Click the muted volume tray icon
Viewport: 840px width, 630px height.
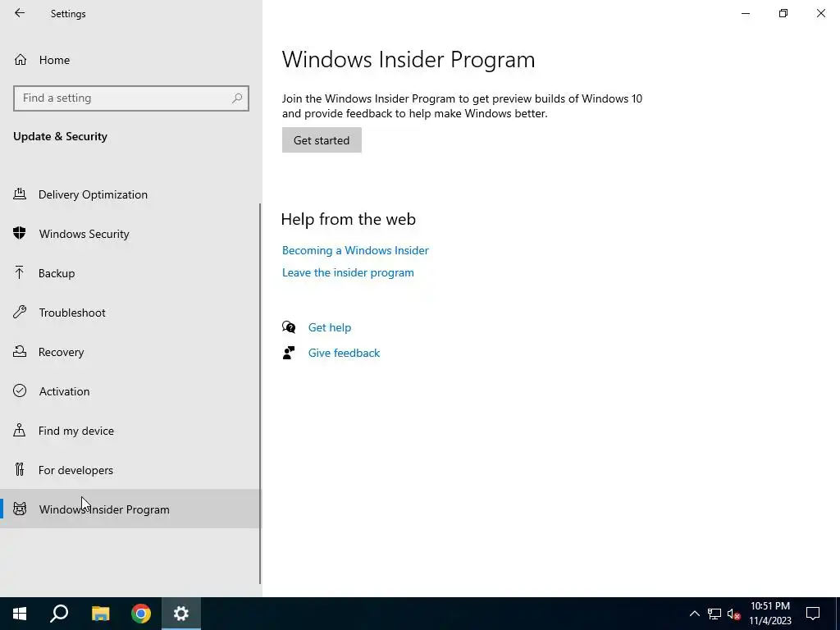(x=734, y=614)
